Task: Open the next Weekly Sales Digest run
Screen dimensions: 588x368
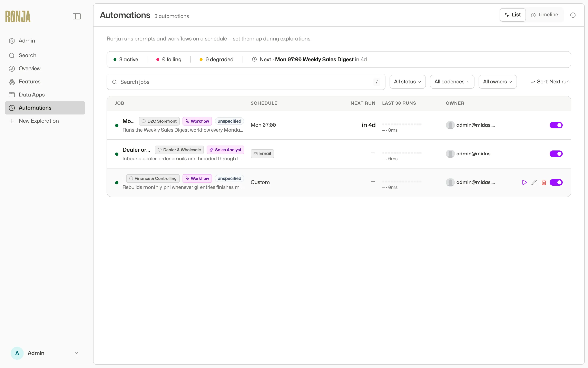Action: pyautogui.click(x=314, y=59)
